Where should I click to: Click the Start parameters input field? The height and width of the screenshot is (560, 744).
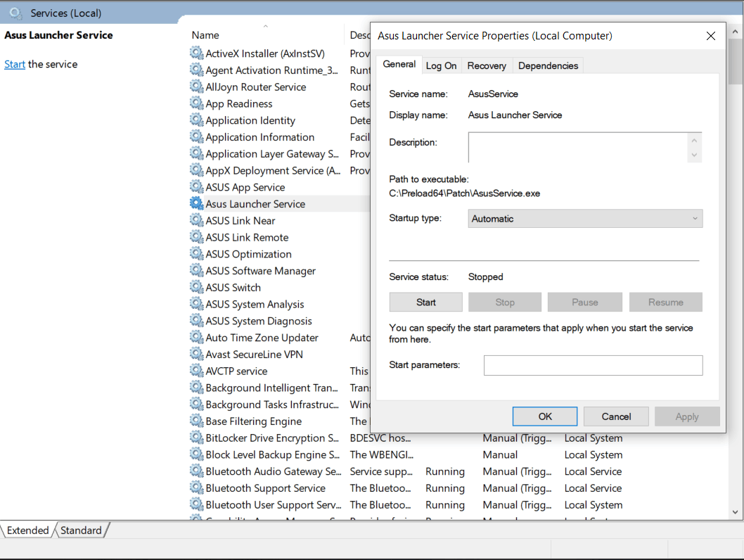pos(593,365)
